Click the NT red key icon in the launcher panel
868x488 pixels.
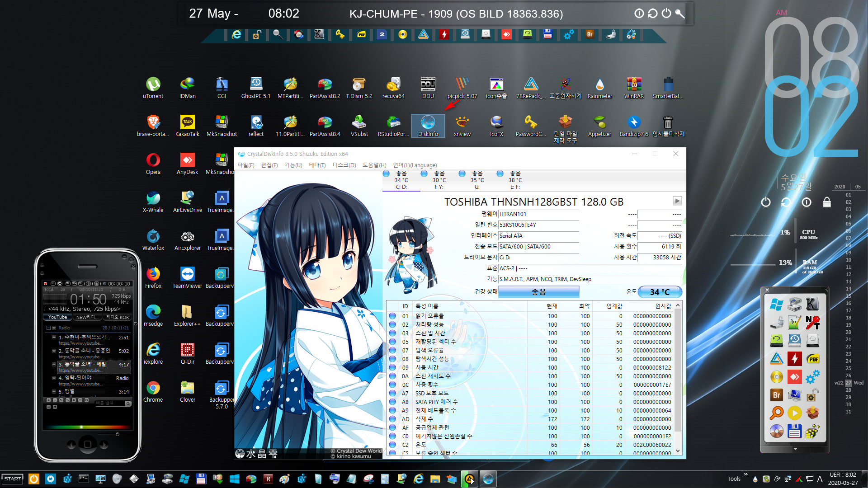(x=812, y=323)
